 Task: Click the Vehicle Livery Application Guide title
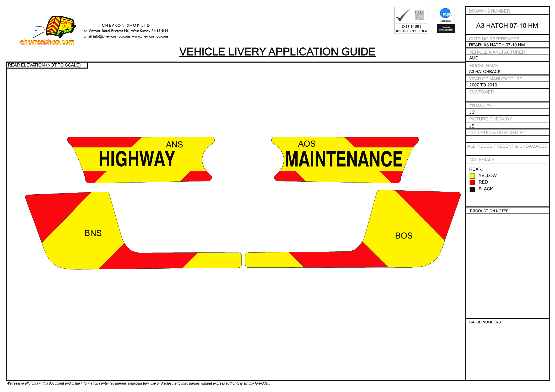277,52
